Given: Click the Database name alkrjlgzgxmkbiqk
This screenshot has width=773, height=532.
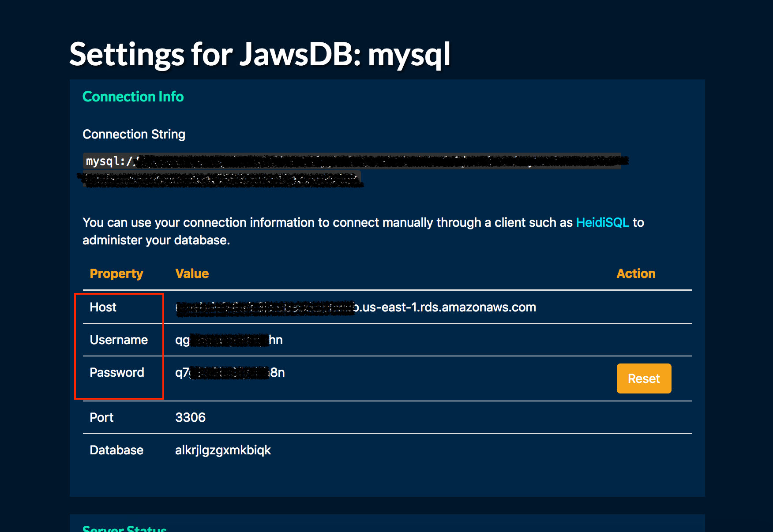Looking at the screenshot, I should [x=222, y=450].
